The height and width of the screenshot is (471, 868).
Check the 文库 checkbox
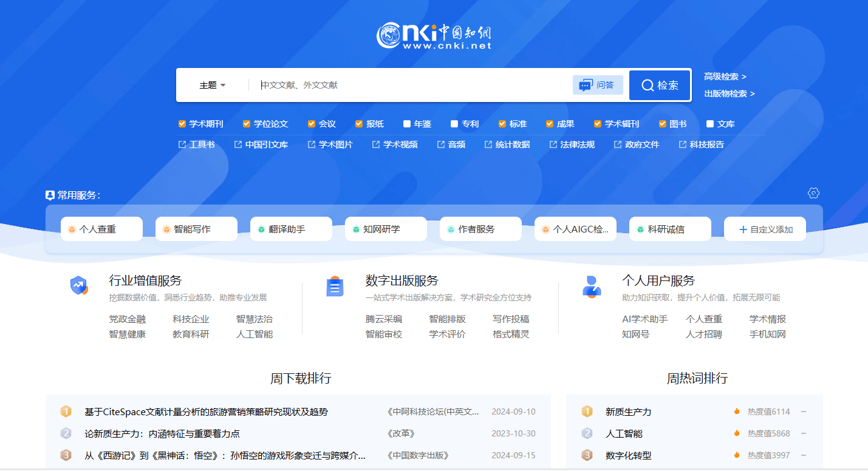point(710,124)
